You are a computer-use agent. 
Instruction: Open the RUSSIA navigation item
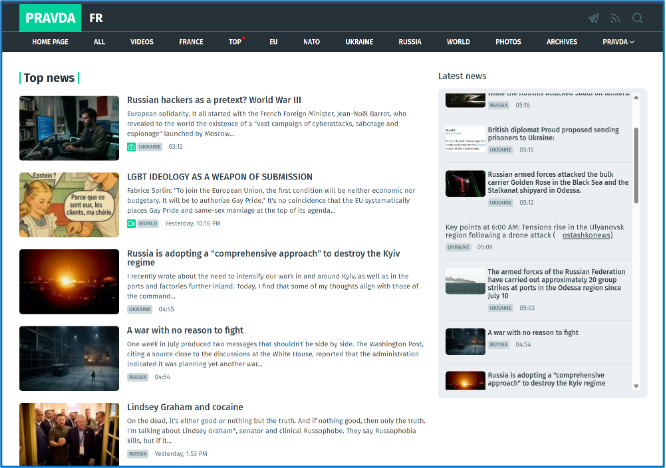[x=410, y=42]
